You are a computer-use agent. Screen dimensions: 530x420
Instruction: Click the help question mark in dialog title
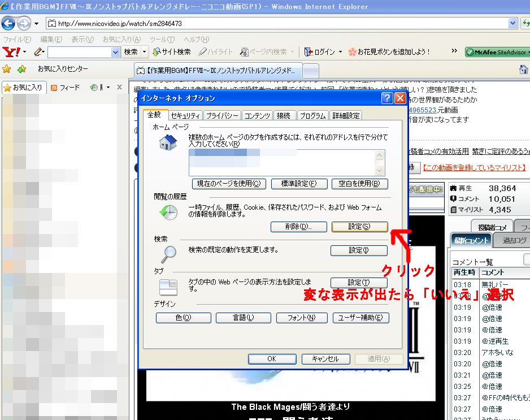coord(387,98)
